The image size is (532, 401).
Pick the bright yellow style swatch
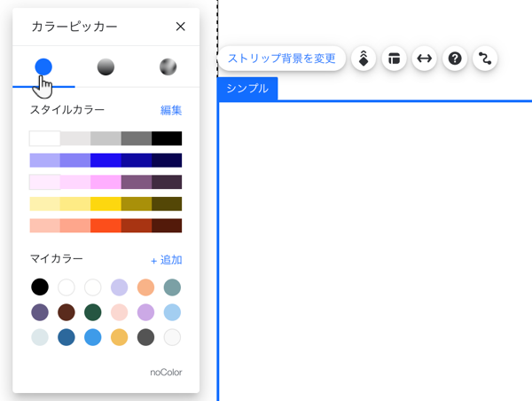pos(106,204)
